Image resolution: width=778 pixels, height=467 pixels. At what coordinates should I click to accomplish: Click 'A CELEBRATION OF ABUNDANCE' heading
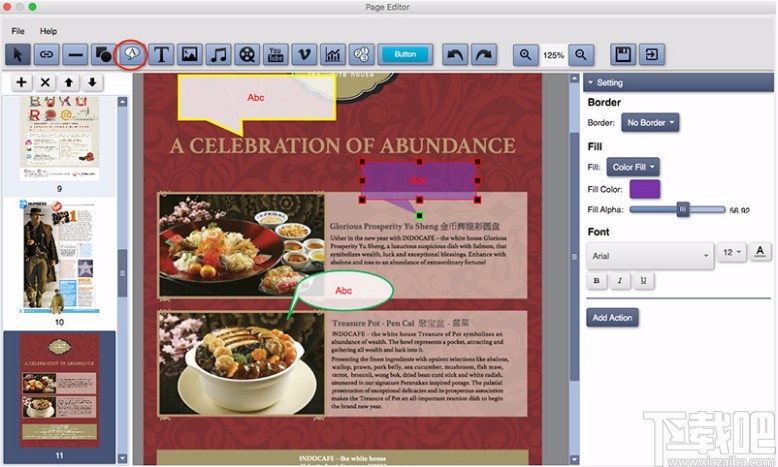point(342,145)
